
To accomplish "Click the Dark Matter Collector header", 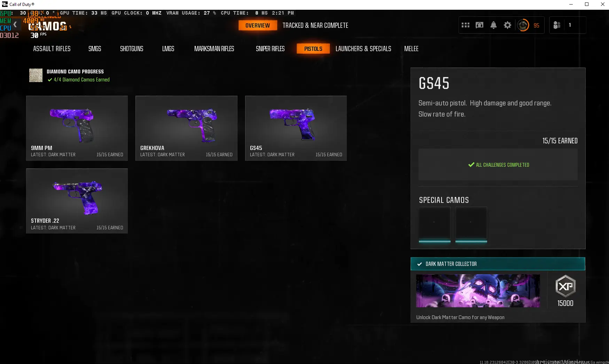I will click(498, 264).
